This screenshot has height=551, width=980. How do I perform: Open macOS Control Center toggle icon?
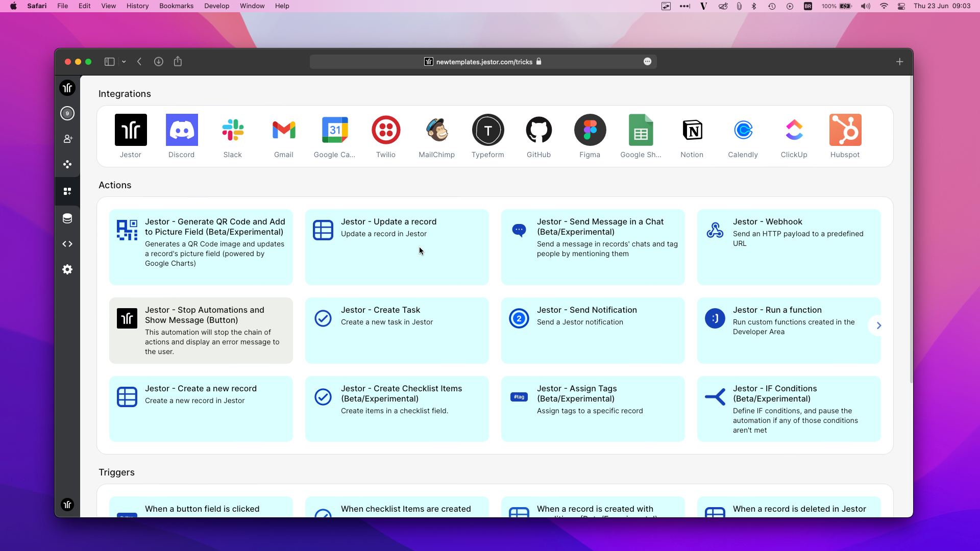pos(901,6)
